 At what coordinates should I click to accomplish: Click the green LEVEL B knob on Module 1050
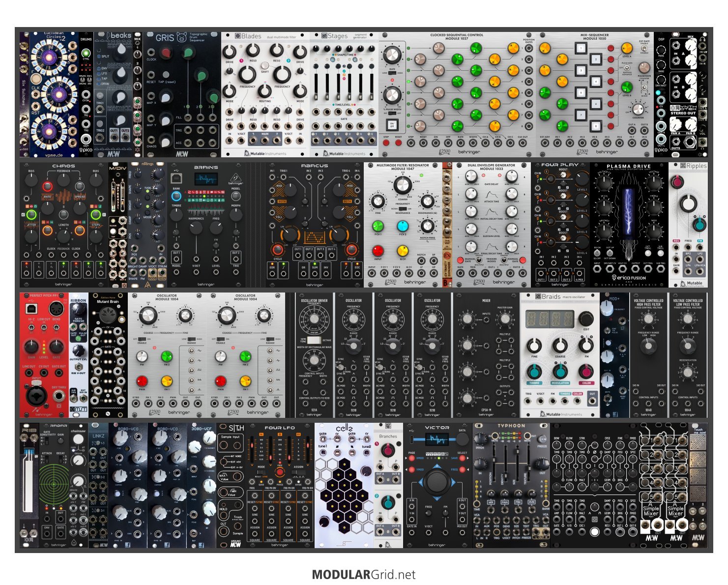[627, 87]
